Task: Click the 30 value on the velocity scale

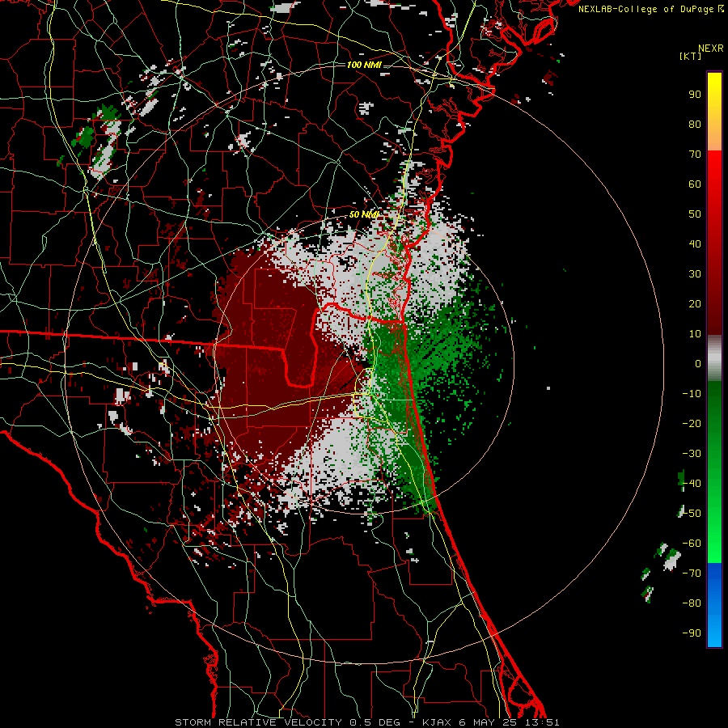Action: [695, 274]
